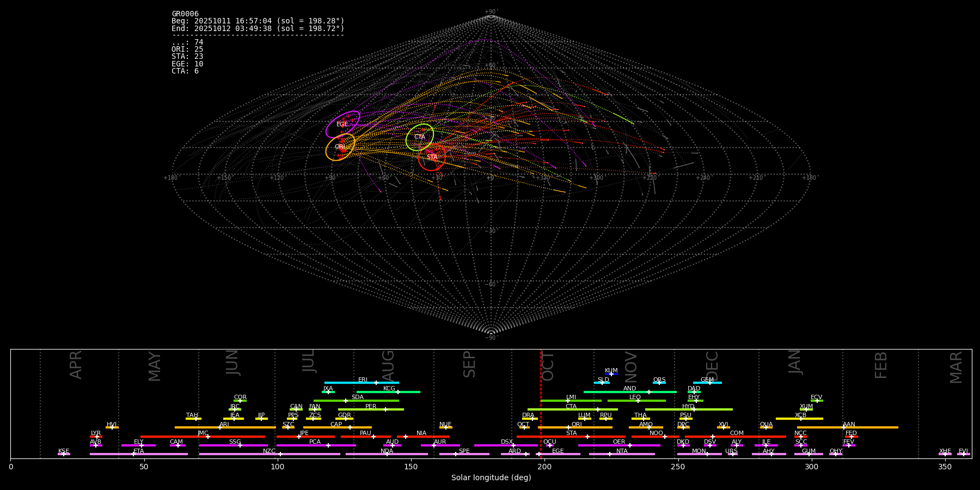Select the NZC shower bar

click(269, 454)
